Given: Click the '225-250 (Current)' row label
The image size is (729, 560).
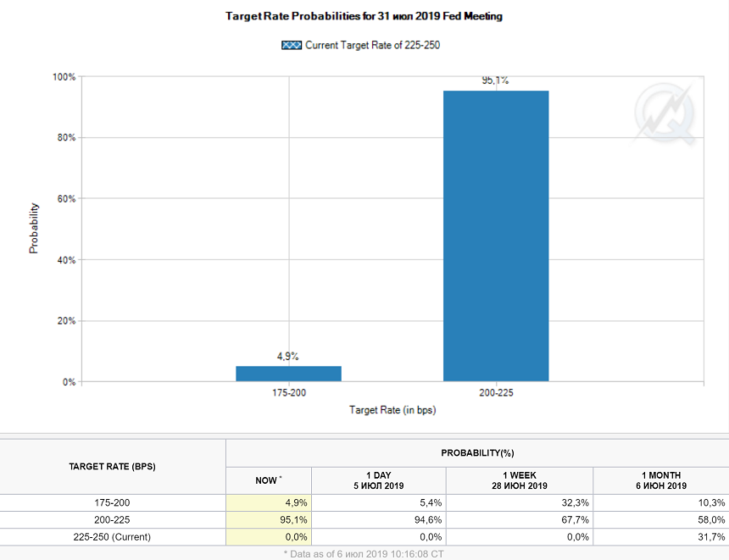Looking at the screenshot, I should click(x=112, y=537).
